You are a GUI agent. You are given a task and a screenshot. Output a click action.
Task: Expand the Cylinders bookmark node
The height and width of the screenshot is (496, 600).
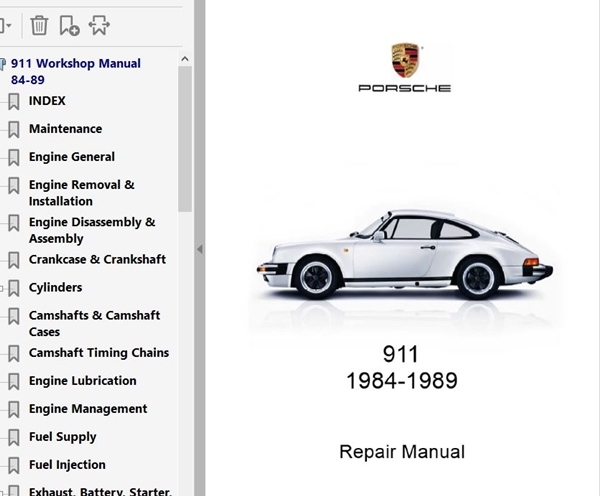2,288
